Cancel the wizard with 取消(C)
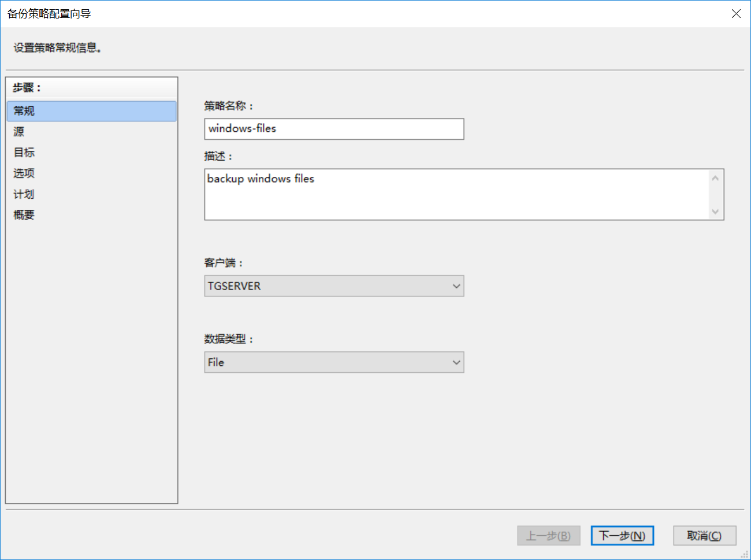This screenshot has height=560, width=751. click(704, 536)
